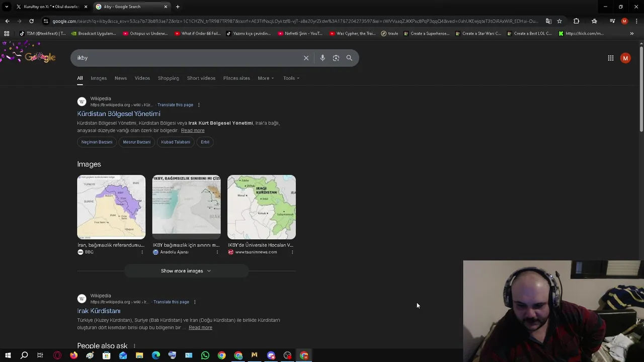Screen dimensions: 644x362
Task: Open the tab search dropdown arrow
Action: click(7, 7)
